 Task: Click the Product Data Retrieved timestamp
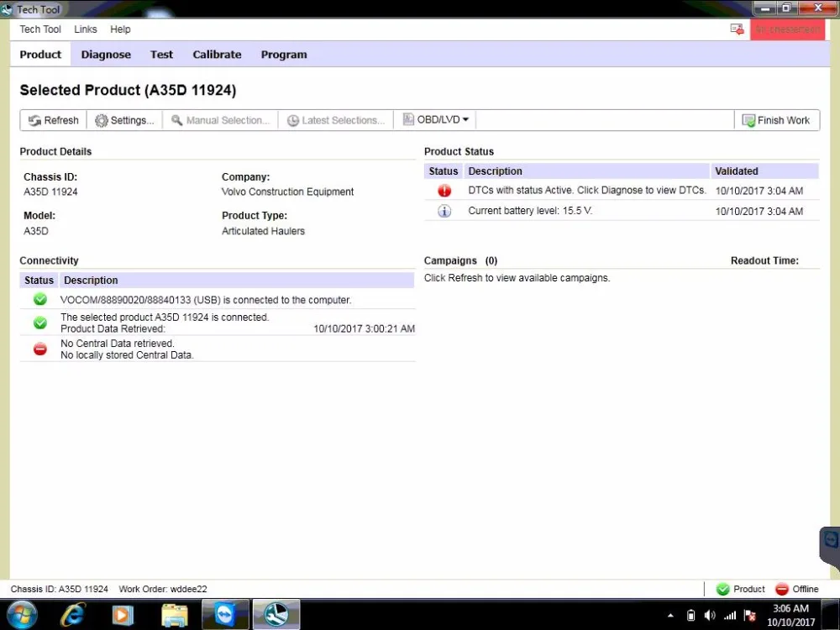point(364,329)
